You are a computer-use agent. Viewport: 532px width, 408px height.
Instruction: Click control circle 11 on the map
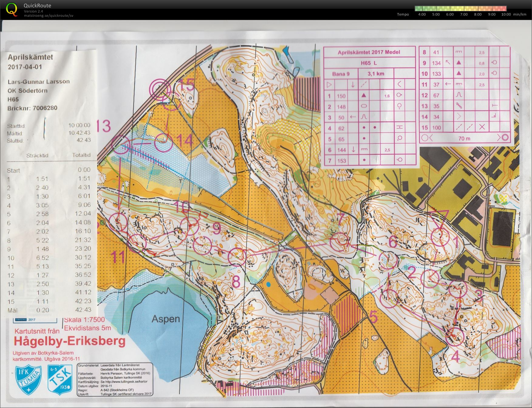[137, 244]
